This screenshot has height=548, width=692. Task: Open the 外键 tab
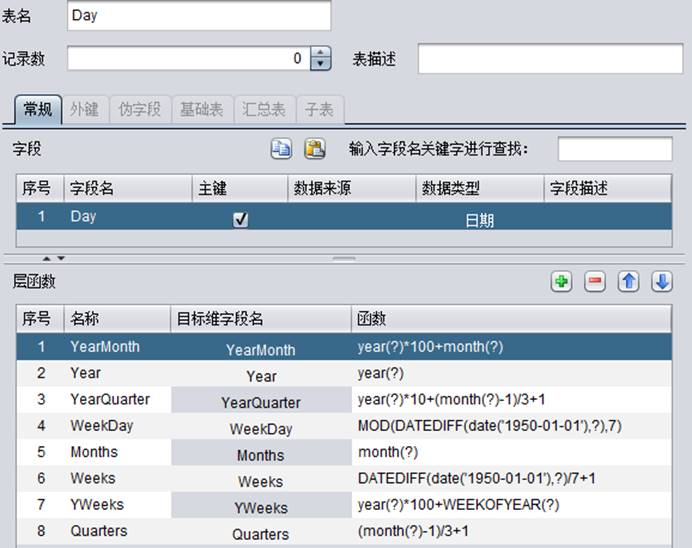click(x=84, y=109)
